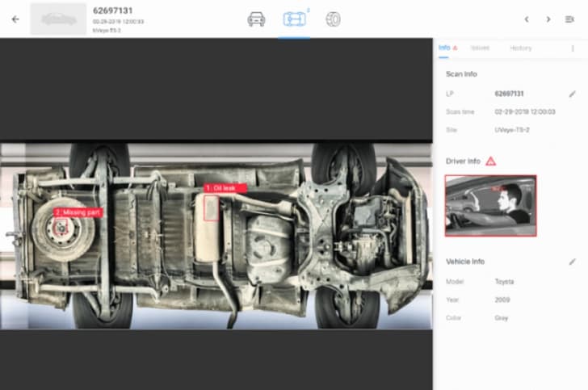Go to next scan with right chevron
The width and height of the screenshot is (588, 390).
pos(548,19)
